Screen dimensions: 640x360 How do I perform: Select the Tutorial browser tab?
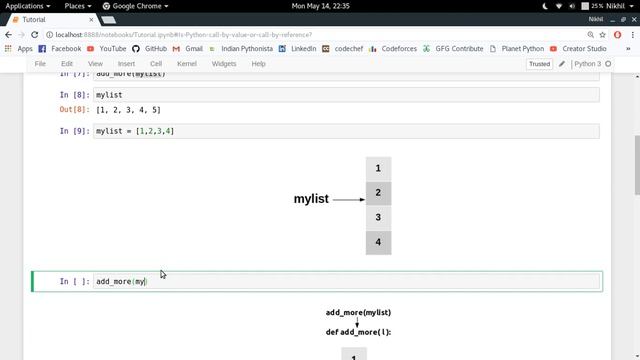click(x=53, y=20)
